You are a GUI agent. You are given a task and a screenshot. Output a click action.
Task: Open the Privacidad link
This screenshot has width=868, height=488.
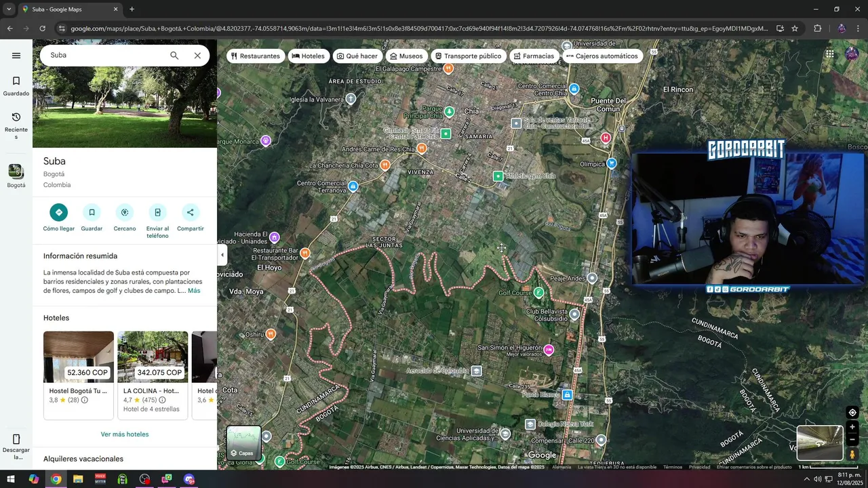(699, 467)
